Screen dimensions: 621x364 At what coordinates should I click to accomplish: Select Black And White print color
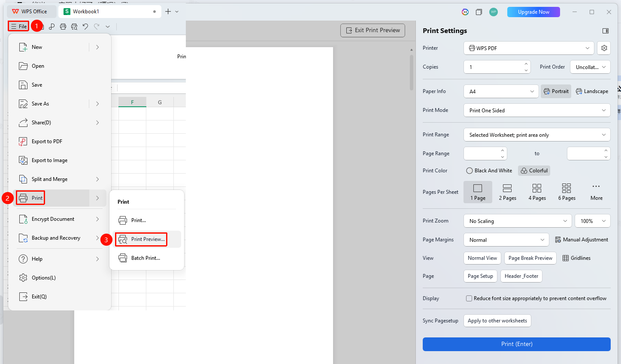(x=489, y=171)
